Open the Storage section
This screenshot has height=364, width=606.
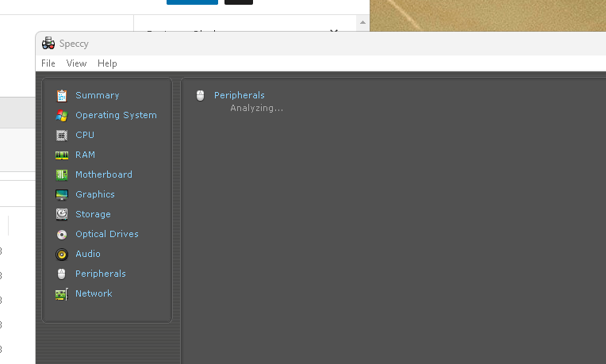pyautogui.click(x=93, y=214)
